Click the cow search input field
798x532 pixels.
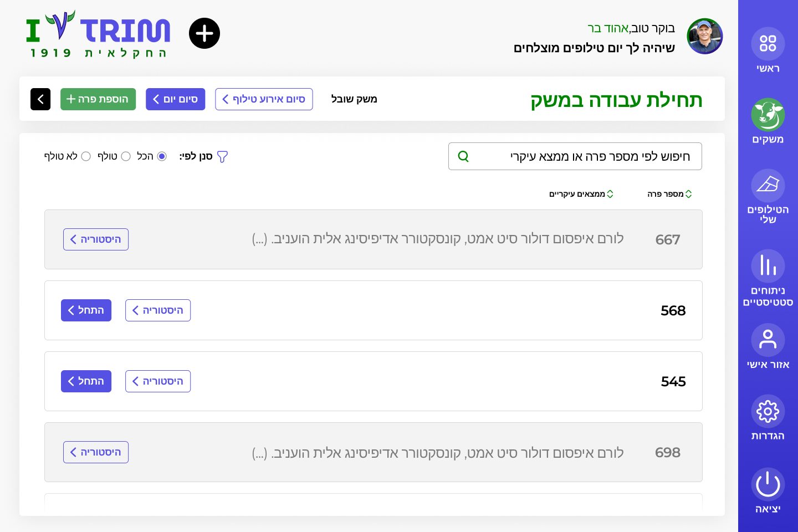click(575, 156)
